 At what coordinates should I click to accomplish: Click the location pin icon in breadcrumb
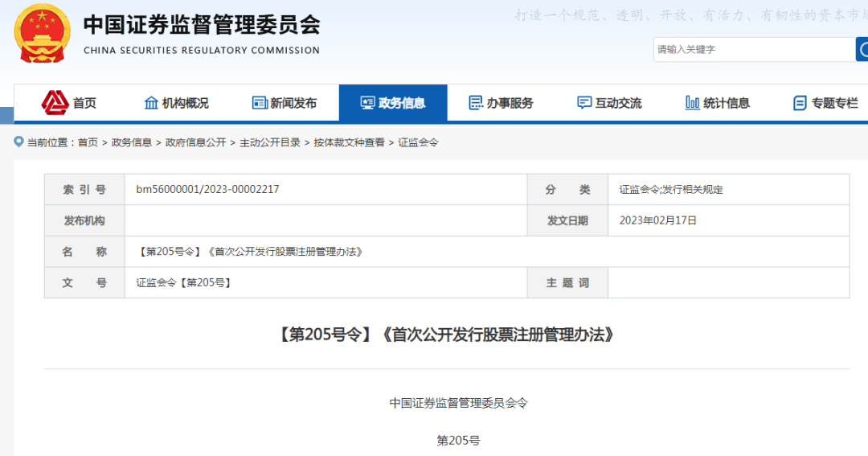coord(18,142)
